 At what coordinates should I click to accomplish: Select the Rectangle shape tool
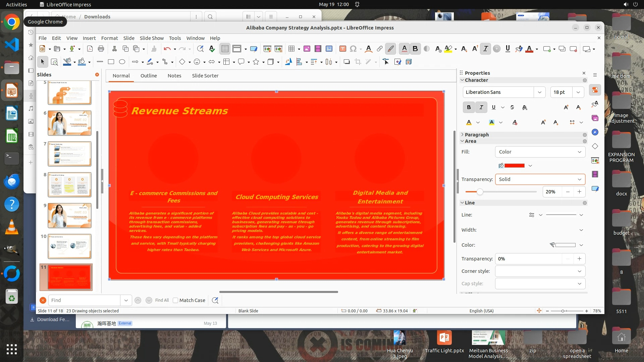[111, 62]
